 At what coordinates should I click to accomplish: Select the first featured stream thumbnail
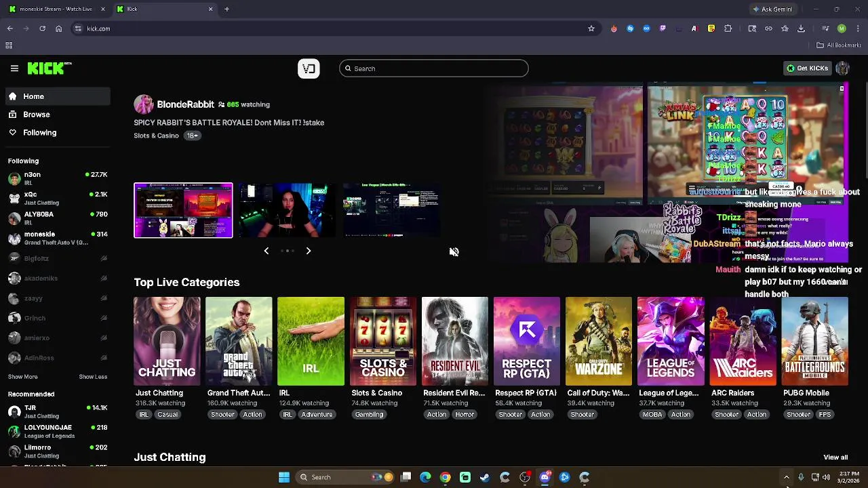[x=183, y=210]
